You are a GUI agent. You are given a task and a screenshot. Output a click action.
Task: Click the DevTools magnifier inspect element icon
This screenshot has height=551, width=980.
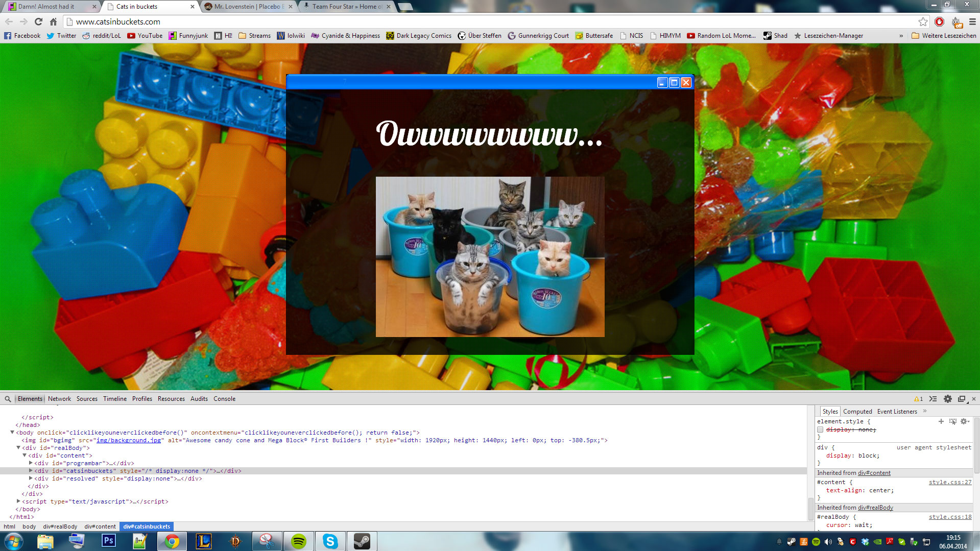(8, 399)
